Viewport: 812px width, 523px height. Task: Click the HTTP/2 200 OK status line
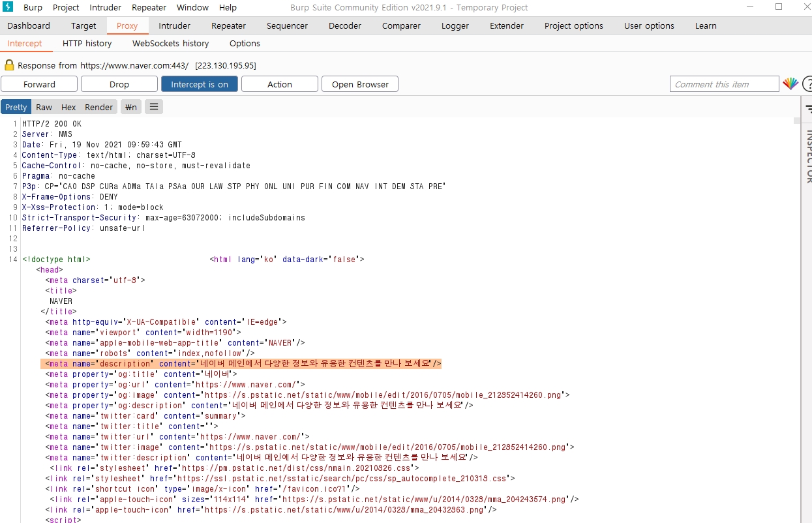click(52, 123)
